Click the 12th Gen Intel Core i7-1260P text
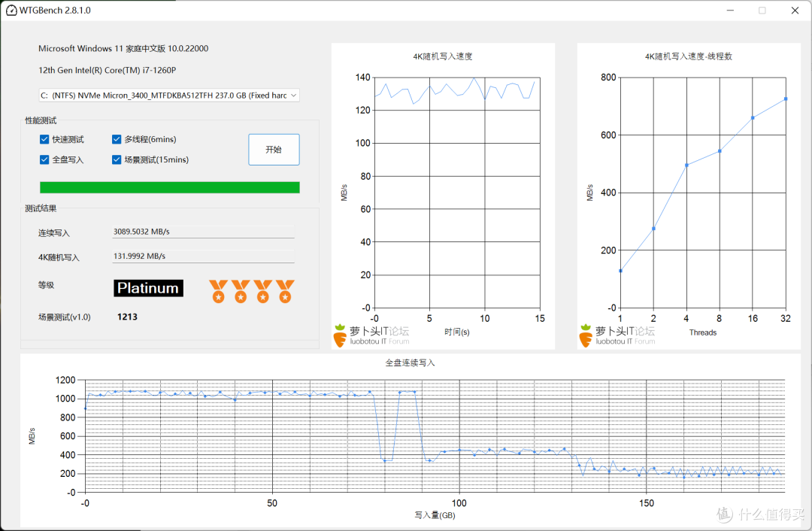Screen dimensions: 812x531 108,70
